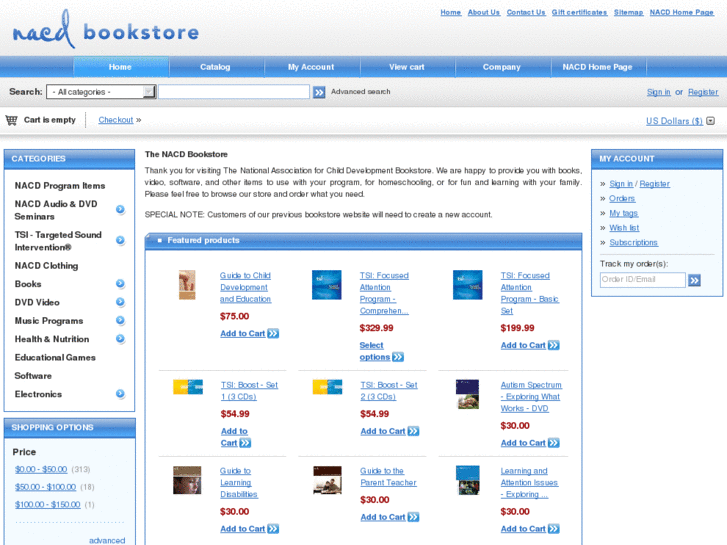The image size is (727, 545).
Task: Click the search go arrow button
Action: [x=319, y=92]
